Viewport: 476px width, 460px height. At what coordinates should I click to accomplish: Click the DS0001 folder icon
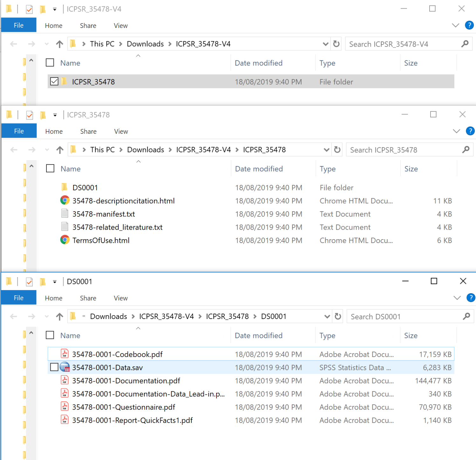(x=65, y=186)
